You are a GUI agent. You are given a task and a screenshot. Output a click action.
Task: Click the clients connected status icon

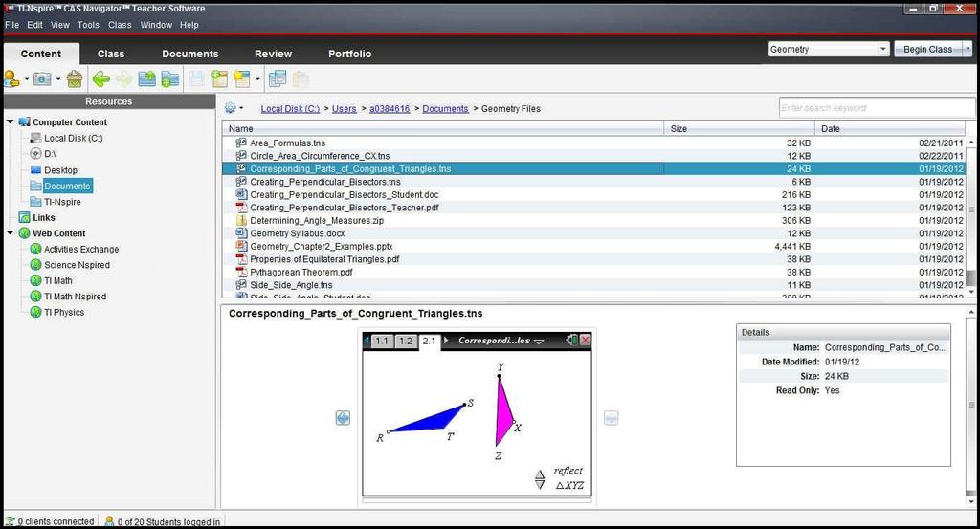click(x=10, y=521)
